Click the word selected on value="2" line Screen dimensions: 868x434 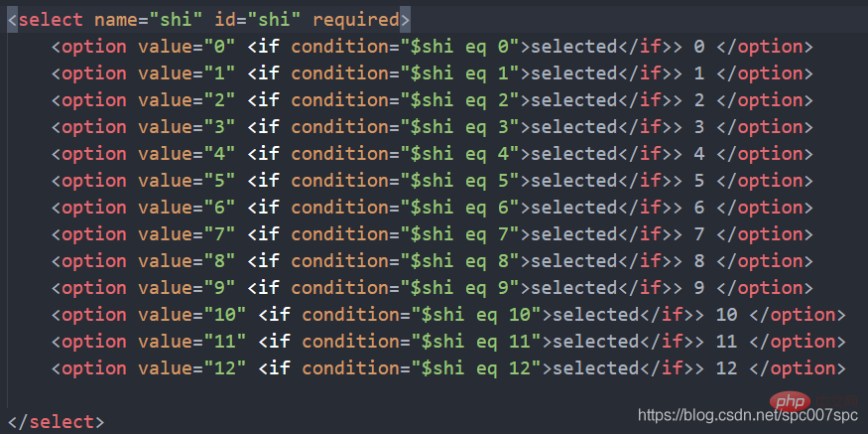pos(574,100)
